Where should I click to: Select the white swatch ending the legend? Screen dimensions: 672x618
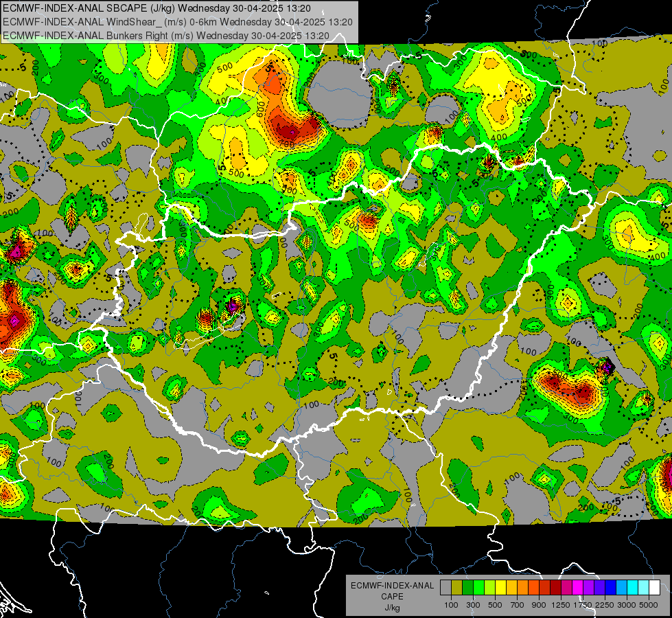tap(656, 587)
